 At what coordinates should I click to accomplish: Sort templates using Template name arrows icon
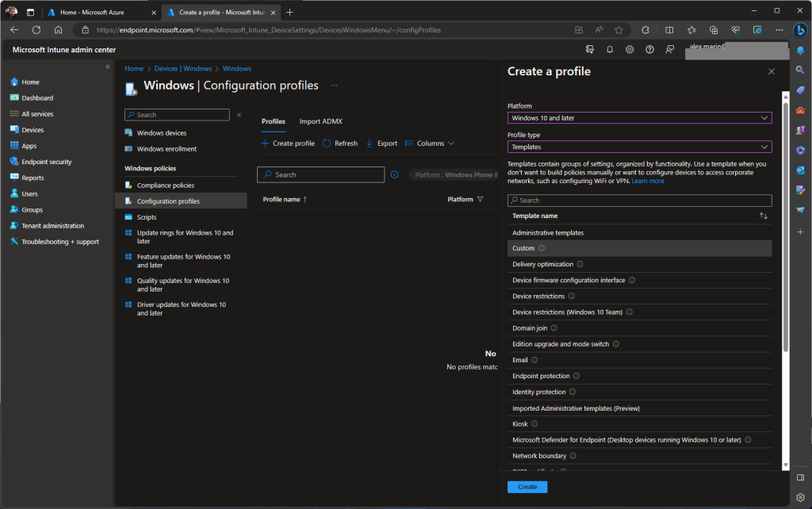point(763,216)
